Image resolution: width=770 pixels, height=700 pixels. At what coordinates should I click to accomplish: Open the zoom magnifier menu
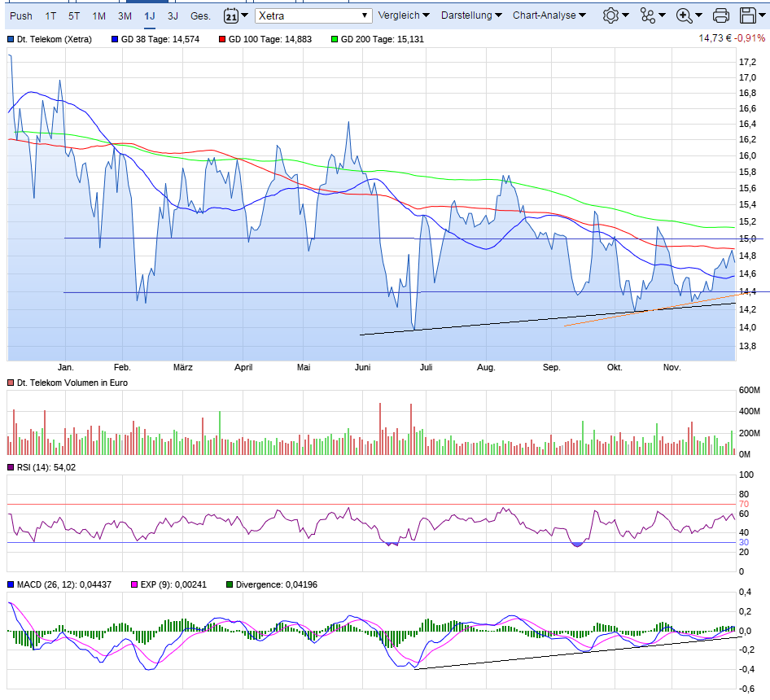point(684,15)
